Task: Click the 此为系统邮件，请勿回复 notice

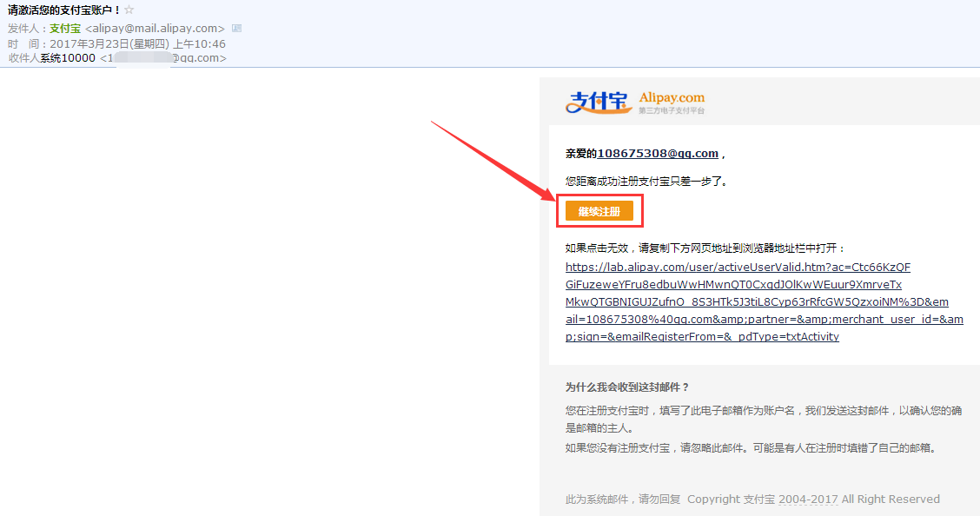Action: coord(622,499)
